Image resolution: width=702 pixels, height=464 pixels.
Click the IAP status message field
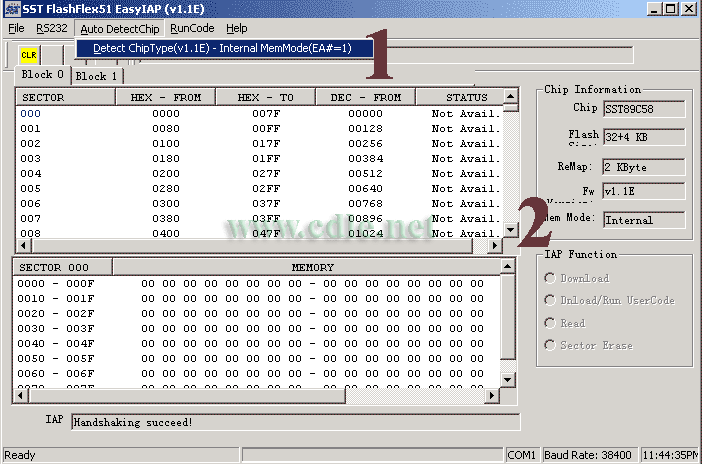294,422
